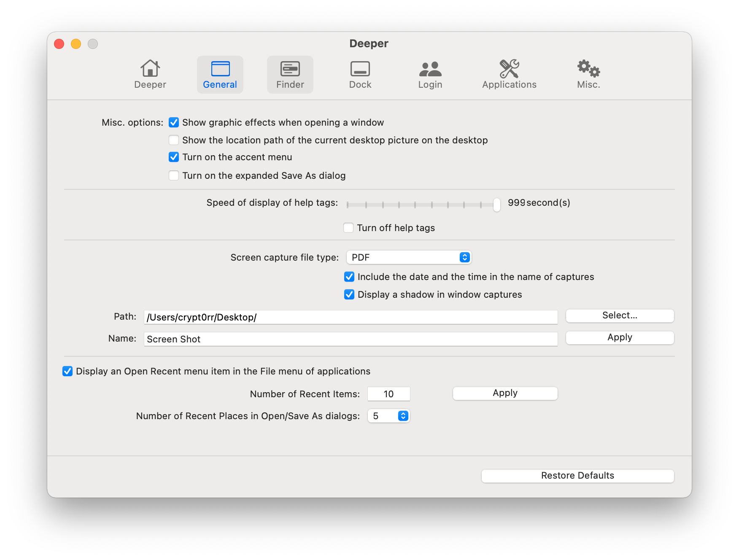
Task: Switch to the Finder settings icon
Action: pos(290,69)
